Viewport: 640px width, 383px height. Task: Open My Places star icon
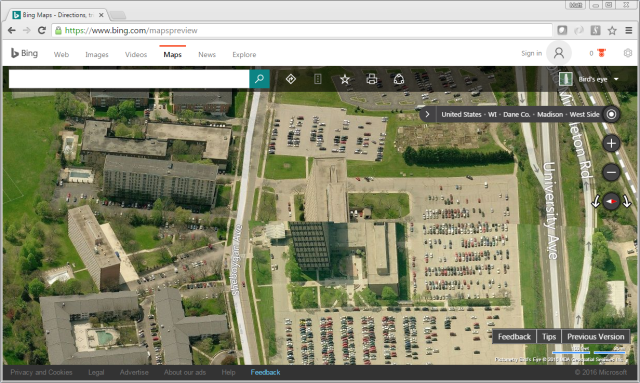[345, 79]
